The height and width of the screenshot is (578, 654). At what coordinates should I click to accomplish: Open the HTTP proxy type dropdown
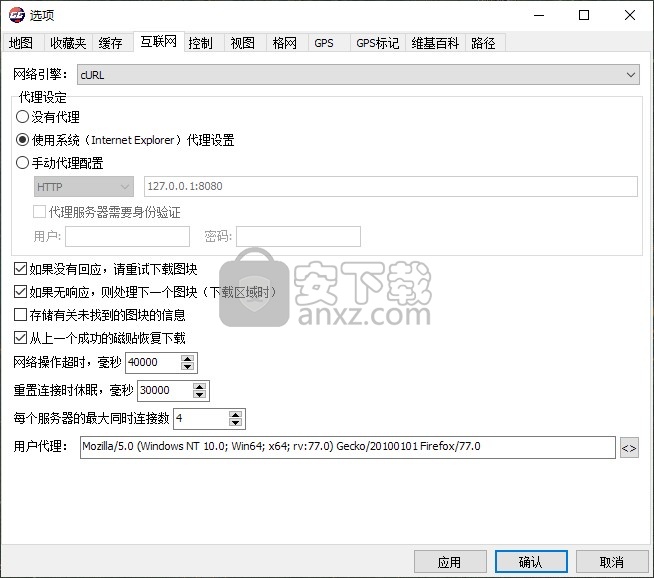click(x=84, y=186)
